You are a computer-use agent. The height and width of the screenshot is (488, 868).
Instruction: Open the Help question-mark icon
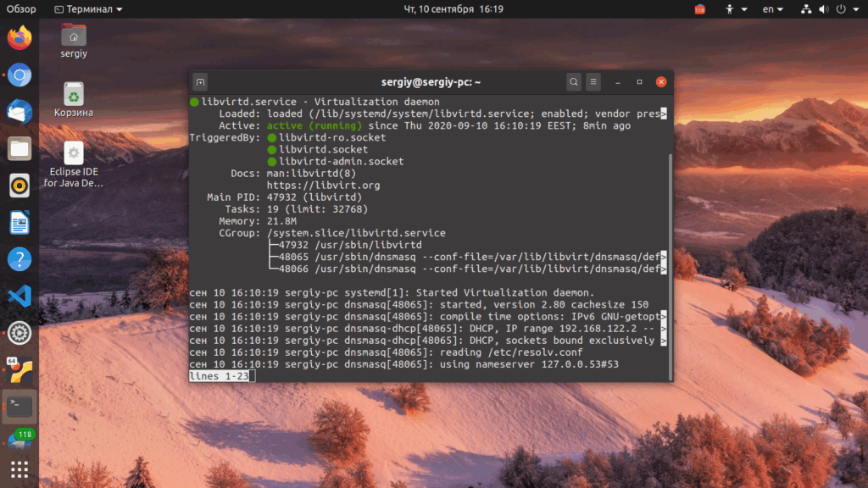[x=19, y=259]
